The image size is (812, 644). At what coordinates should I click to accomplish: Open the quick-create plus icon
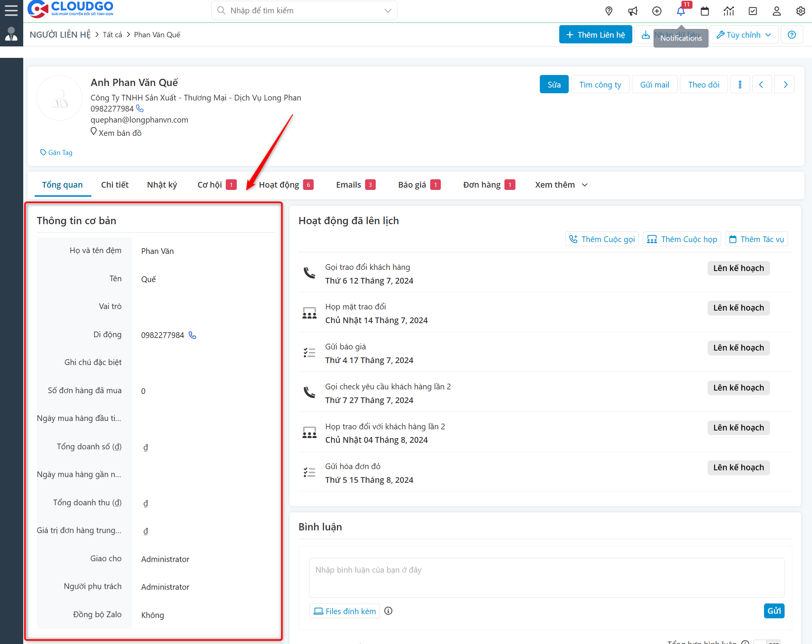click(x=657, y=11)
